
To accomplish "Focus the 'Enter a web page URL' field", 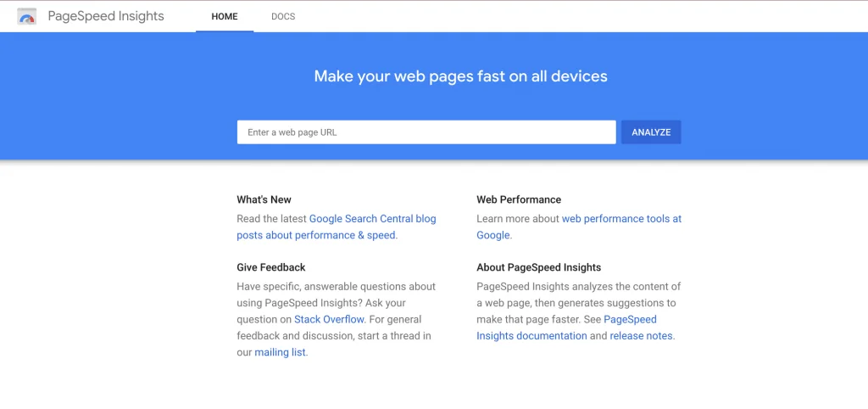I will (426, 132).
